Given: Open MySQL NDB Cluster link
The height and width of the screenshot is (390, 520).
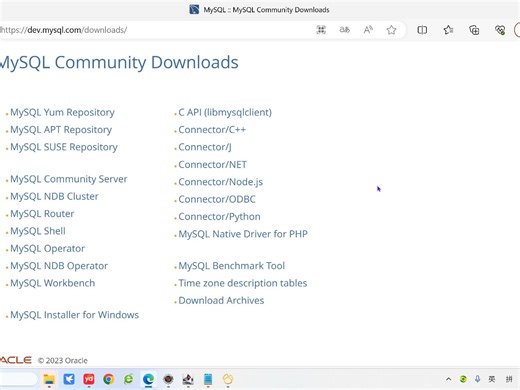Looking at the screenshot, I should 54,197.
